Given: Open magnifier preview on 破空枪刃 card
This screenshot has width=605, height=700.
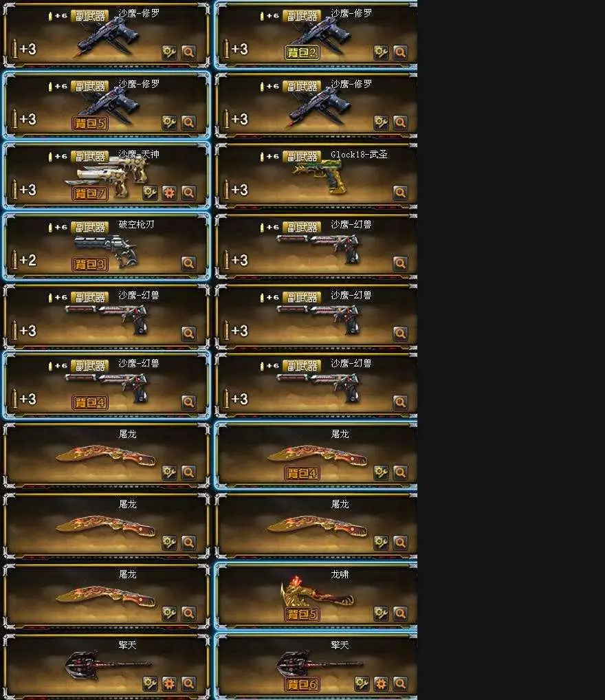Looking at the screenshot, I should (188, 263).
